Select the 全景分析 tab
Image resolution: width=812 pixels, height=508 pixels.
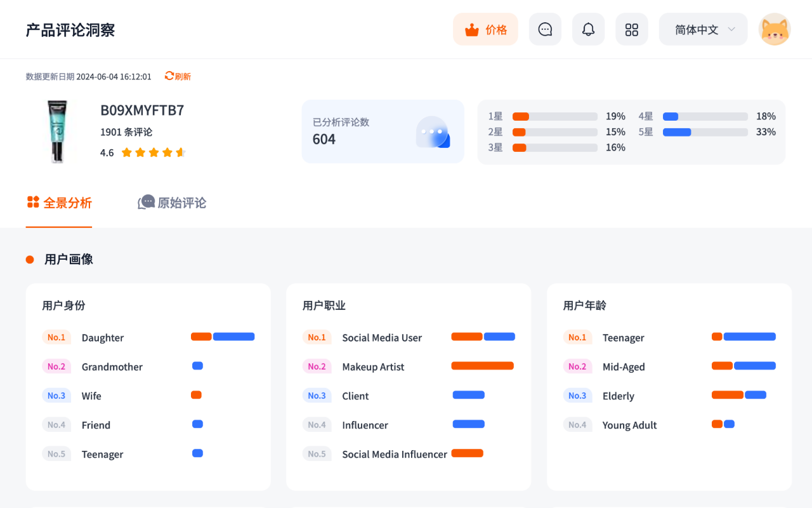point(67,202)
